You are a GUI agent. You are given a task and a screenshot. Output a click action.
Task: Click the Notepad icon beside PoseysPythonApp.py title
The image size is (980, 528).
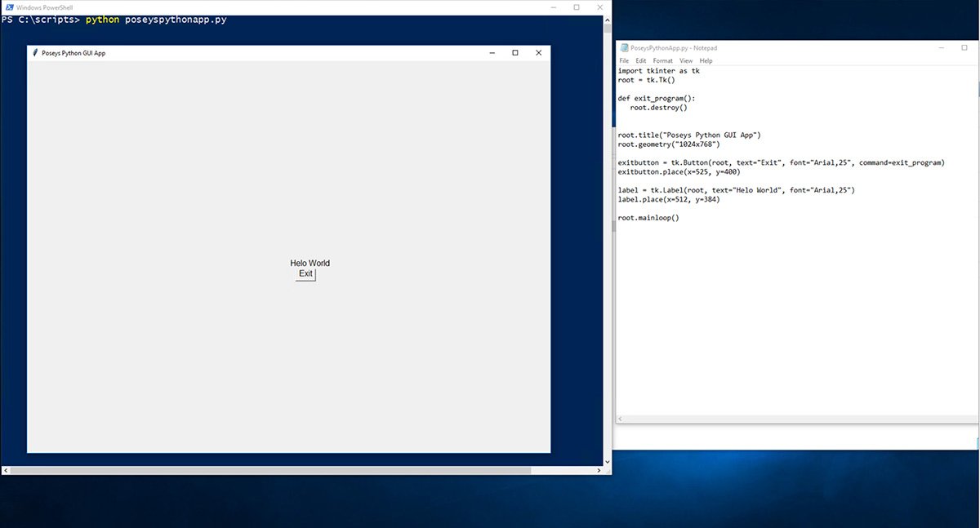click(x=624, y=47)
